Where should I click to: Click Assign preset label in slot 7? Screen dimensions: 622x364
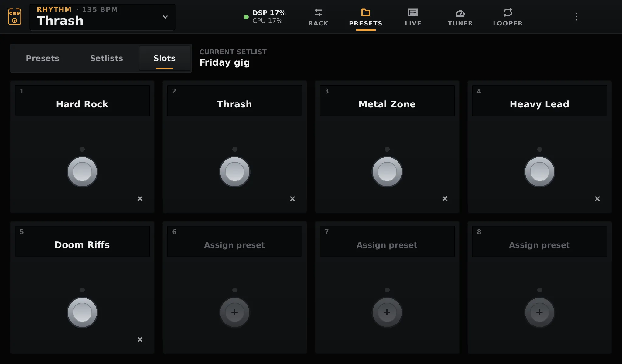pos(387,245)
